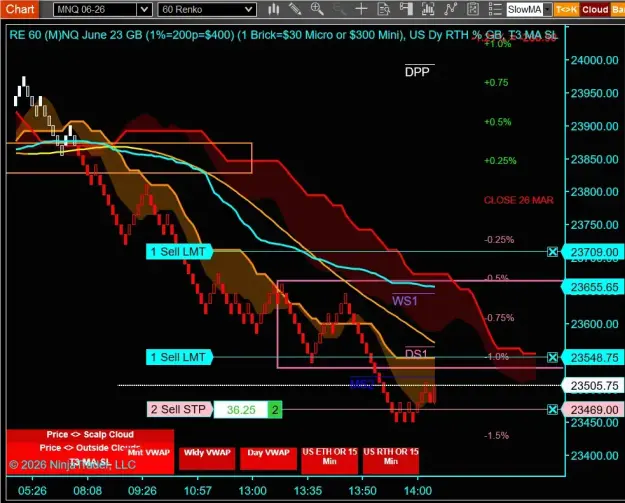
Task: Click the 23655.65 price marker
Action: 594,287
